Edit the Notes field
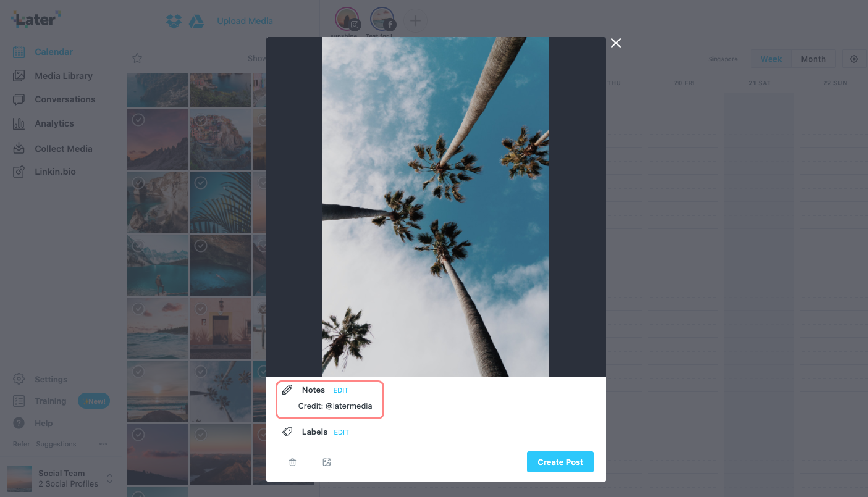 [x=341, y=390]
